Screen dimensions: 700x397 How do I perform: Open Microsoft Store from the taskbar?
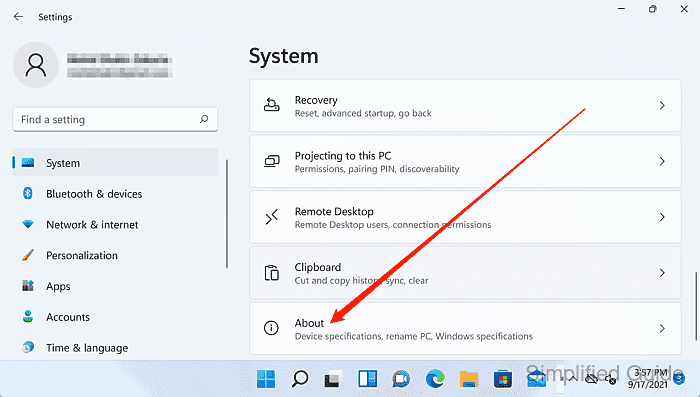click(x=503, y=379)
